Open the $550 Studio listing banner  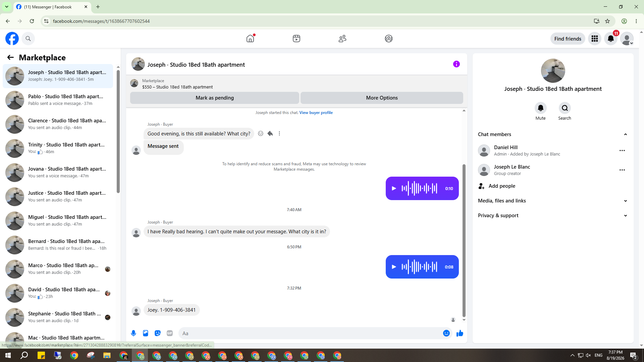297,84
